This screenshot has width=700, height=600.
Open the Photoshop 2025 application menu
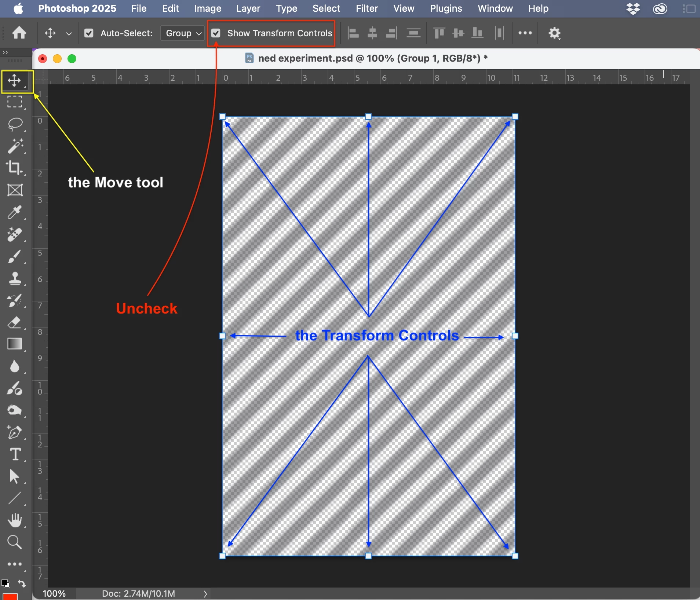point(77,8)
